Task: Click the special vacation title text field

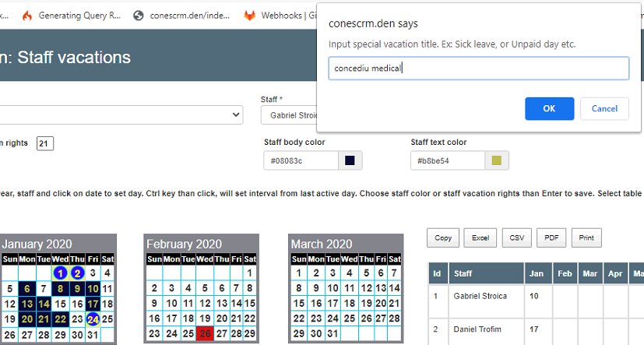Action: click(x=478, y=69)
